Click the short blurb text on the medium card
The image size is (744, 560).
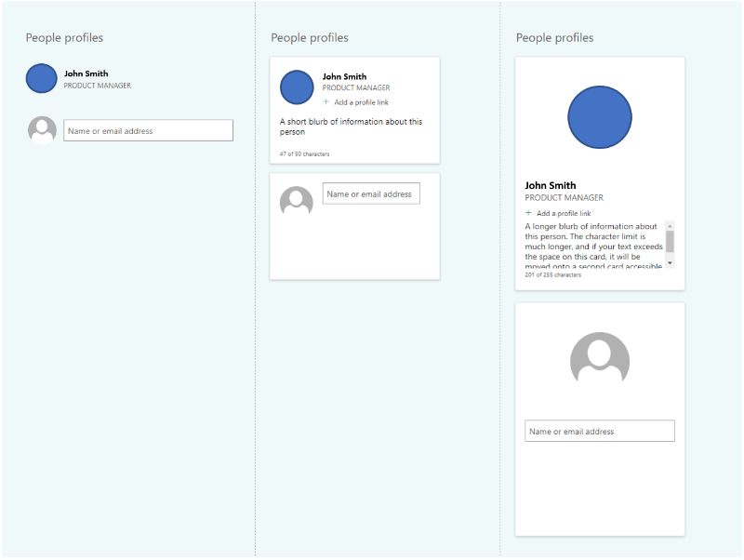351,127
